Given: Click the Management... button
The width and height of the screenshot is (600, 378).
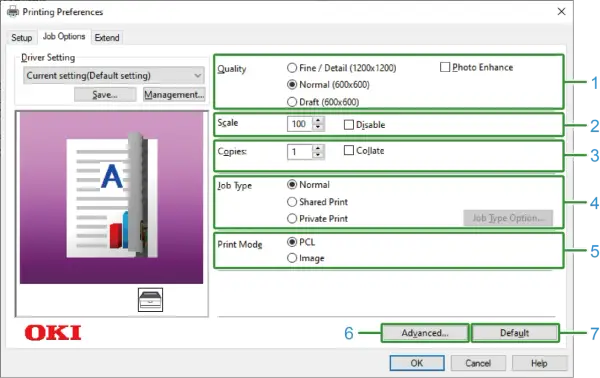Looking at the screenshot, I should pos(174,94).
